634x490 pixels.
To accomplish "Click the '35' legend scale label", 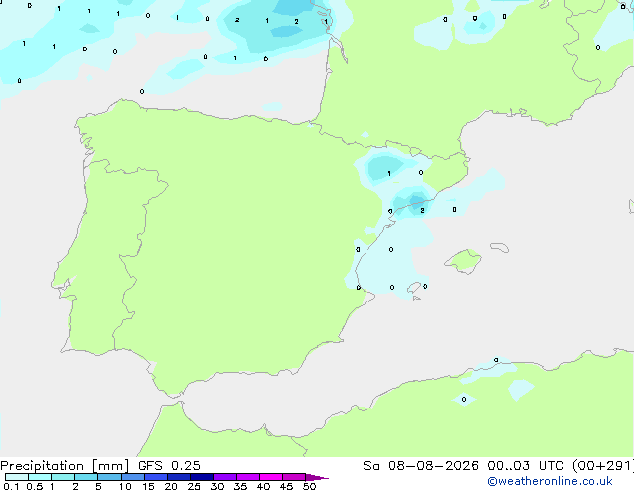I will click(x=240, y=486).
